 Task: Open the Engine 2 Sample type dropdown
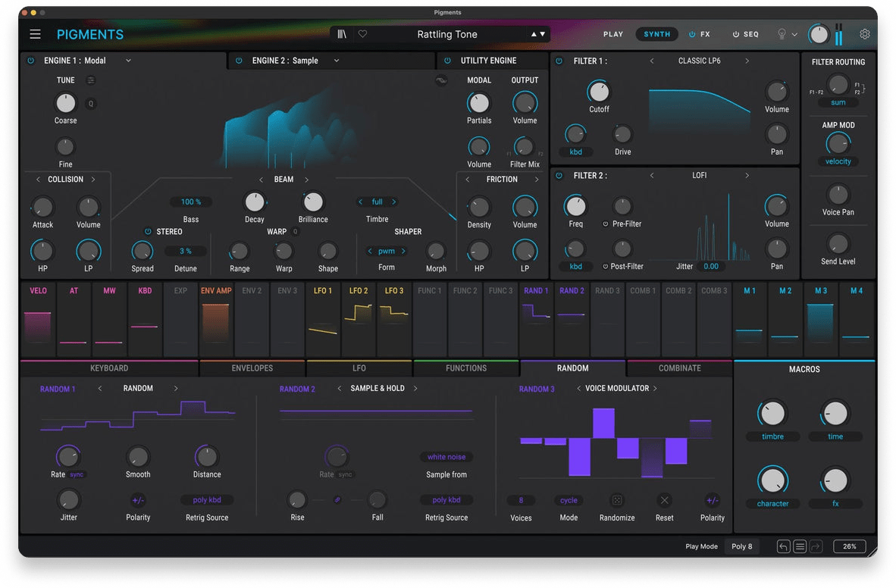(x=337, y=61)
